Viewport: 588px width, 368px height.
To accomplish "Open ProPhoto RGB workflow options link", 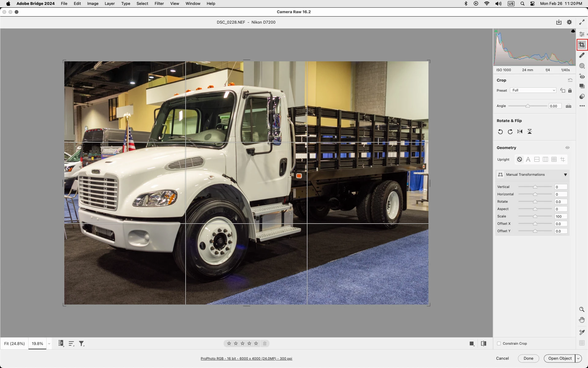I will click(246, 358).
